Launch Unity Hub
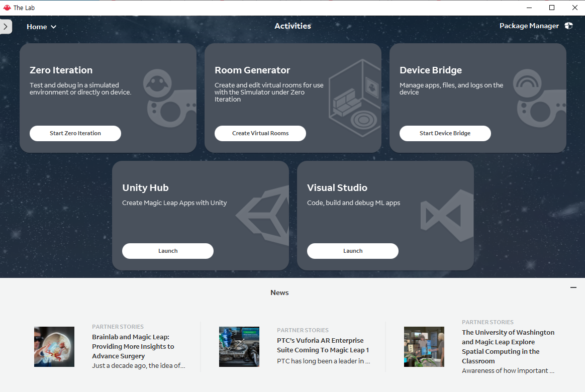 pos(168,251)
